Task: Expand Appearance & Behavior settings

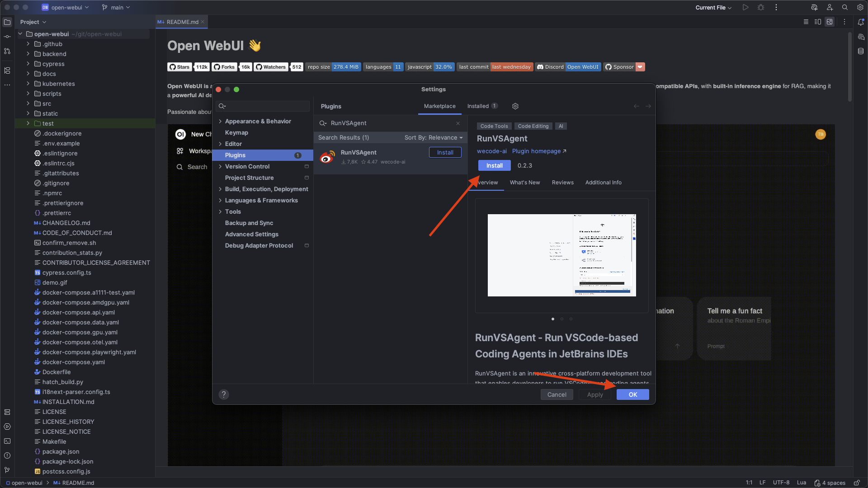Action: 220,122
